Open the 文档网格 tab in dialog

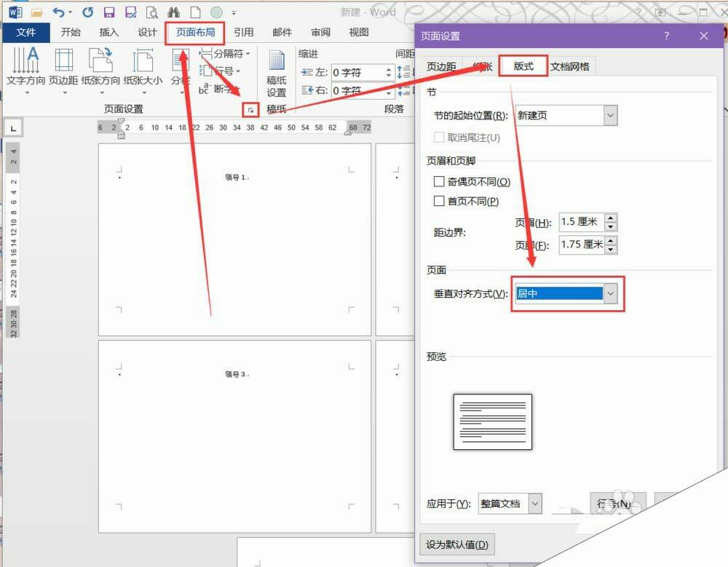tap(570, 66)
